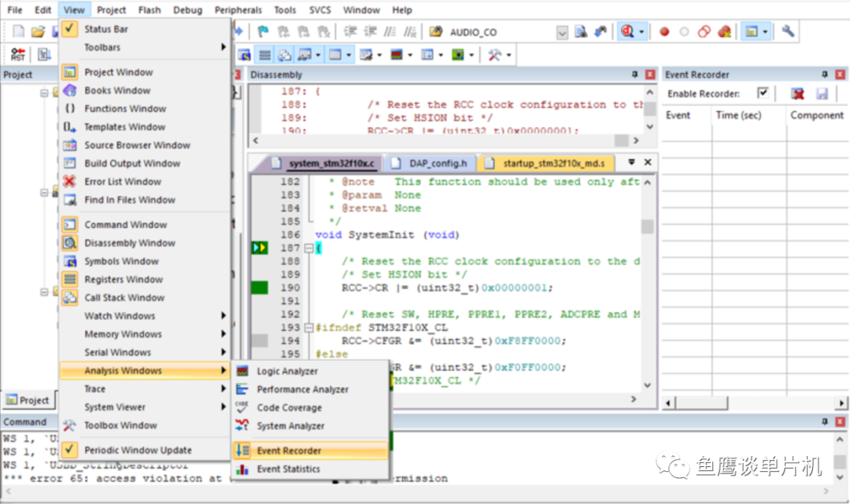Choose Toolbox Window entry
The width and height of the screenshot is (850, 504).
[x=145, y=425]
